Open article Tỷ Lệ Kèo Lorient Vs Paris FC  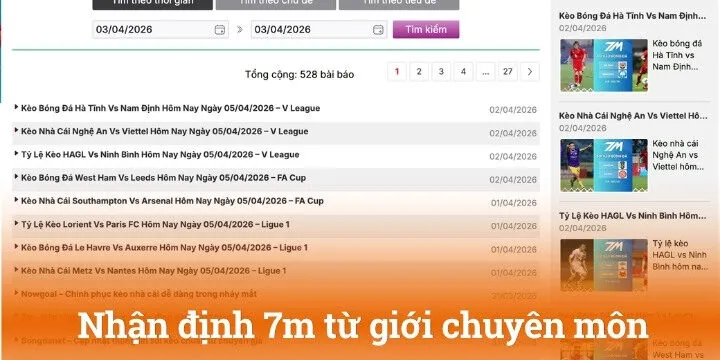[155, 225]
